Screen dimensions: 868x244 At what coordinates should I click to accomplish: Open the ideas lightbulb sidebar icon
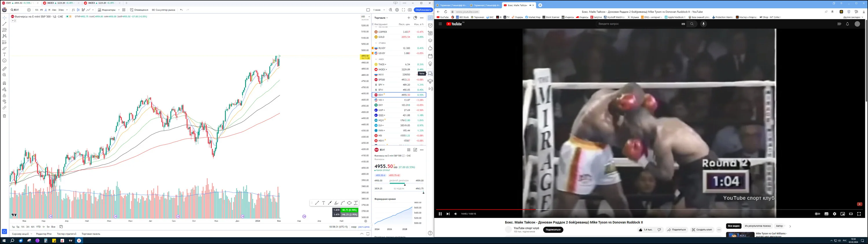click(x=430, y=64)
